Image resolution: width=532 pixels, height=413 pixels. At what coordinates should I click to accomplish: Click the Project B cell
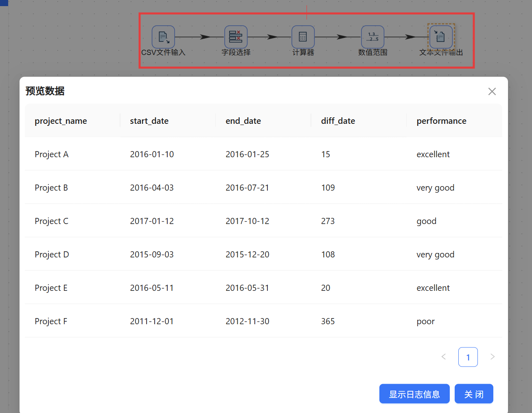pyautogui.click(x=72, y=187)
